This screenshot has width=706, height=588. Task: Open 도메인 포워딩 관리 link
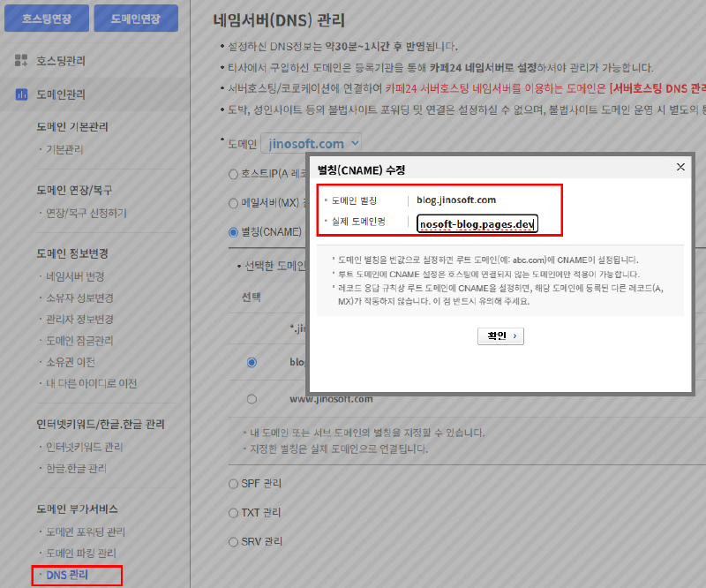tap(86, 532)
